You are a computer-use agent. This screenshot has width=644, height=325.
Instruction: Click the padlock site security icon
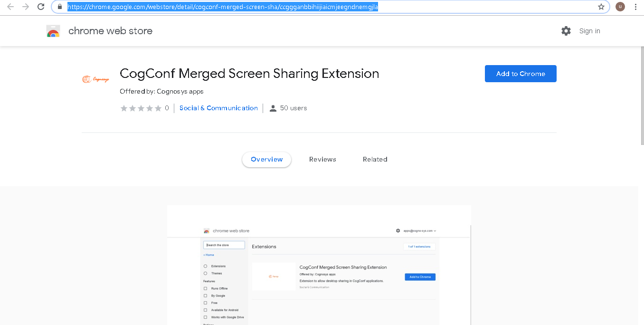(x=59, y=7)
